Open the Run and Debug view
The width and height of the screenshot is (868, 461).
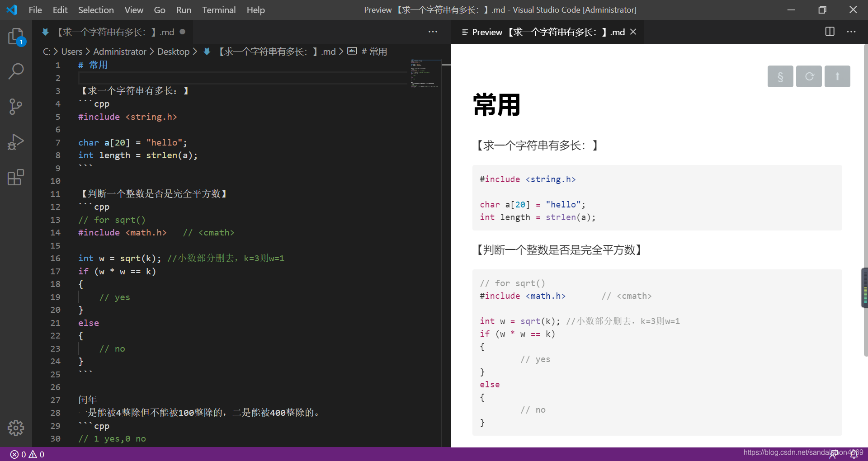click(x=16, y=142)
